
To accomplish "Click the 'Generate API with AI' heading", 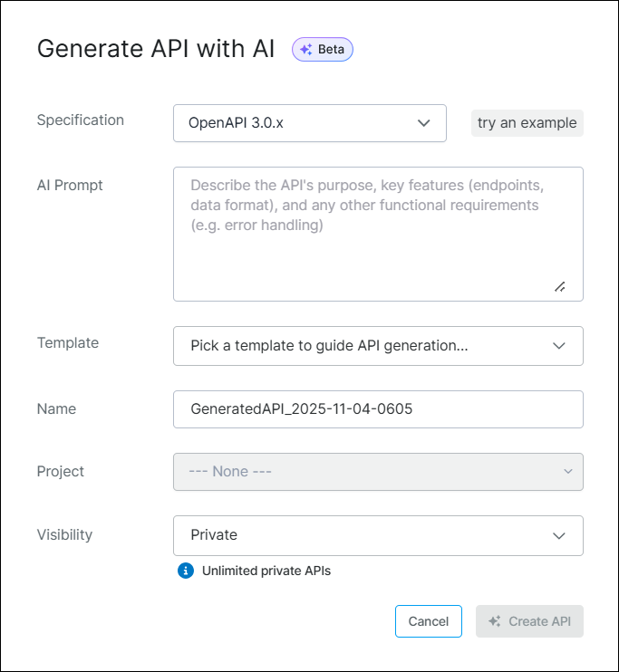I will 156,49.
